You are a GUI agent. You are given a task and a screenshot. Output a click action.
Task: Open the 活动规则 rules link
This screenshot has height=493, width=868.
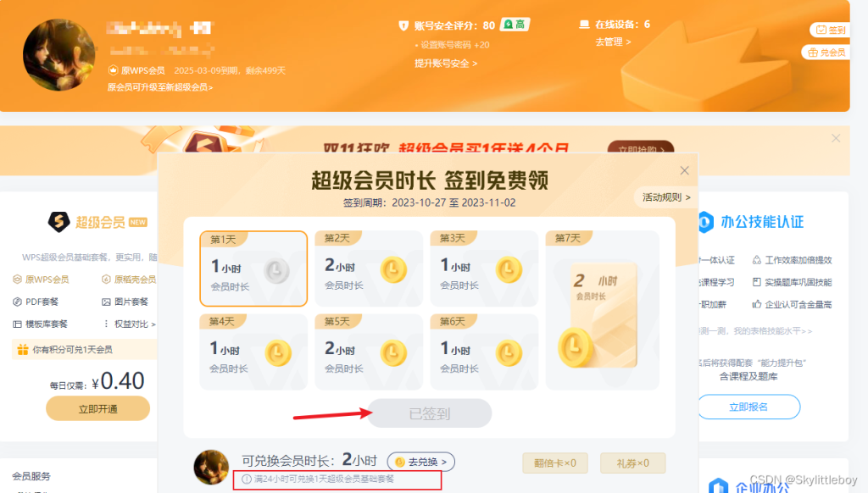click(x=666, y=197)
